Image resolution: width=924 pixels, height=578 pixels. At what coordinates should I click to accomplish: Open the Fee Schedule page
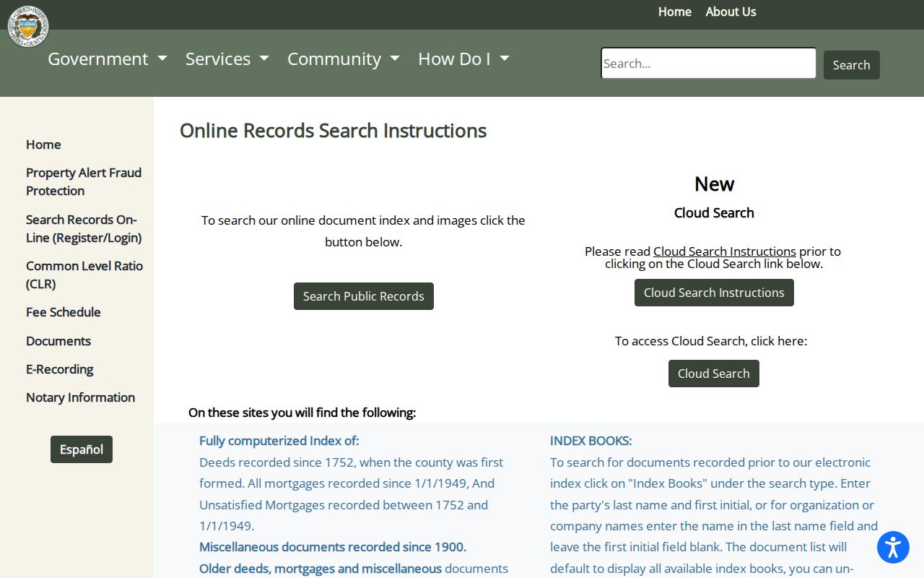(x=64, y=312)
